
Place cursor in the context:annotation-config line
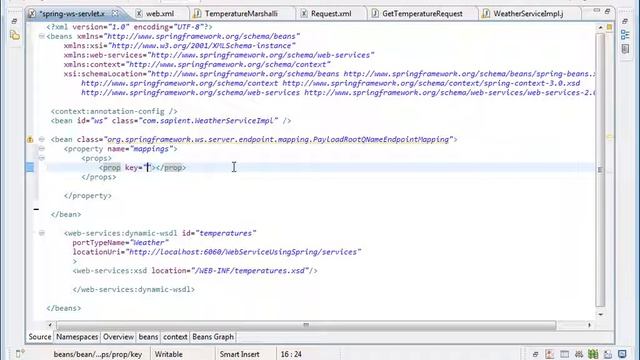pyautogui.click(x=114, y=111)
